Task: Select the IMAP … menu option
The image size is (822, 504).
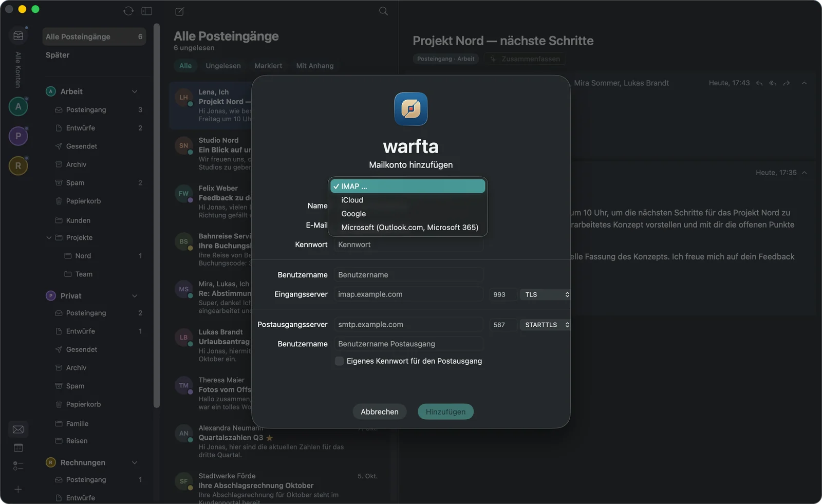Action: click(x=408, y=186)
